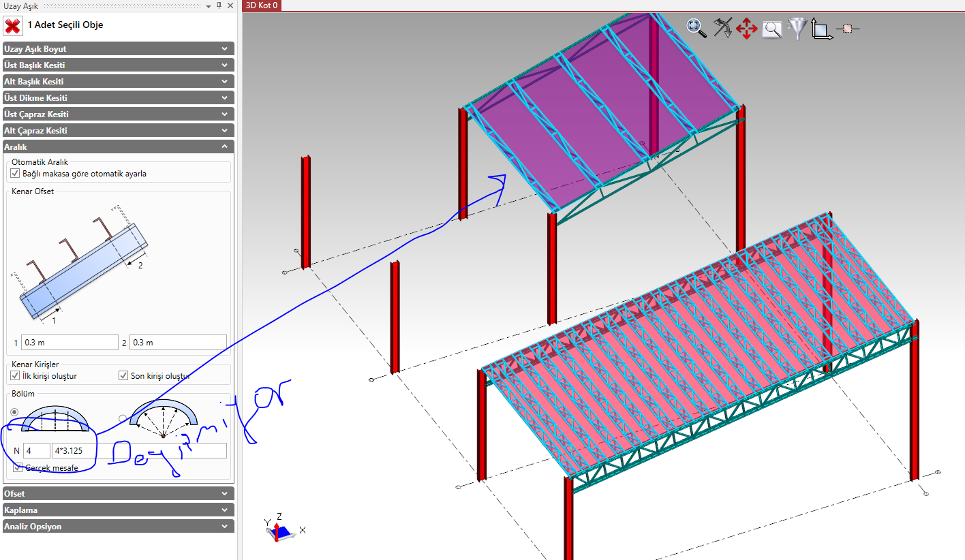Open the Uzay Aşık panel options dropdown
This screenshot has height=560, width=965.
(x=208, y=5)
